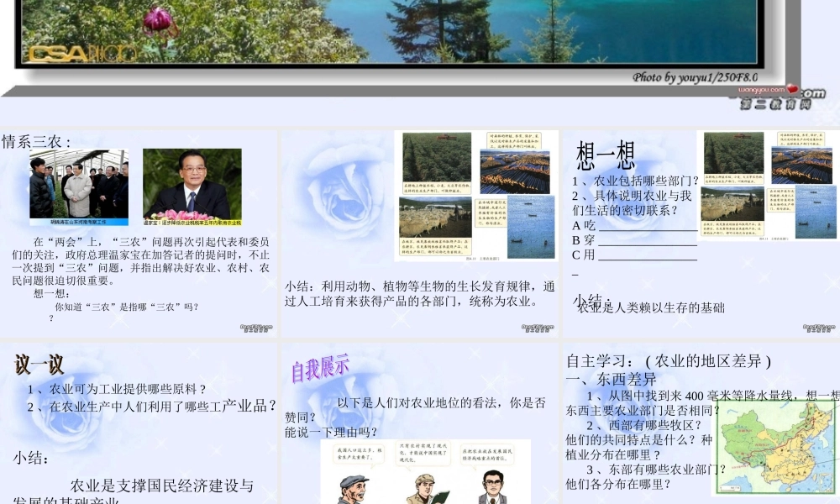Click the question '你知道“三农”是指哪“三农”吗?'
The height and width of the screenshot is (504, 840).
point(127,307)
